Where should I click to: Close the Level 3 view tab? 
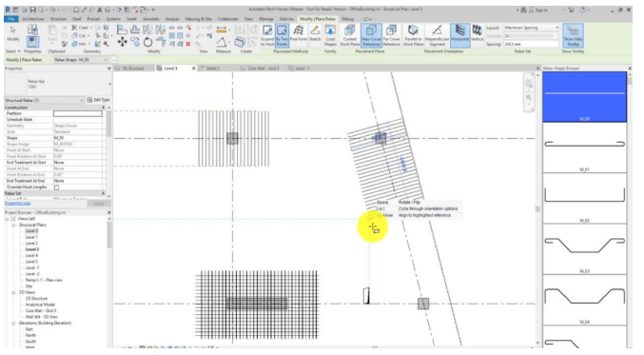coord(194,69)
